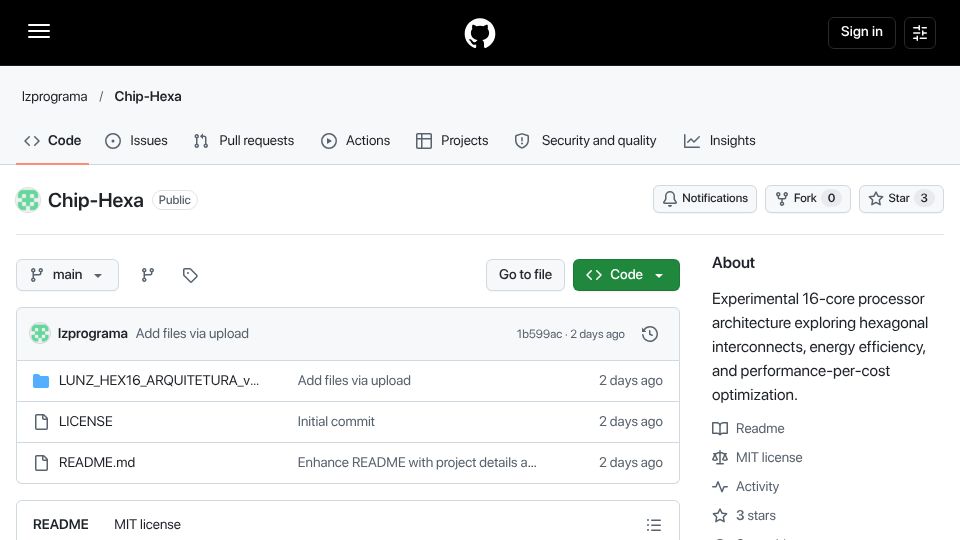The width and height of the screenshot is (960, 540).
Task: Expand the green Code dropdown
Action: (626, 275)
